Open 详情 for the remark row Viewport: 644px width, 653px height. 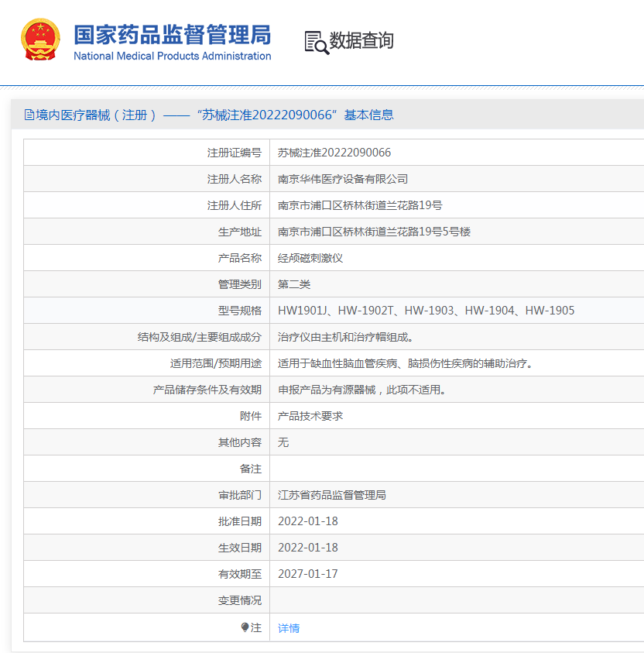coord(287,627)
